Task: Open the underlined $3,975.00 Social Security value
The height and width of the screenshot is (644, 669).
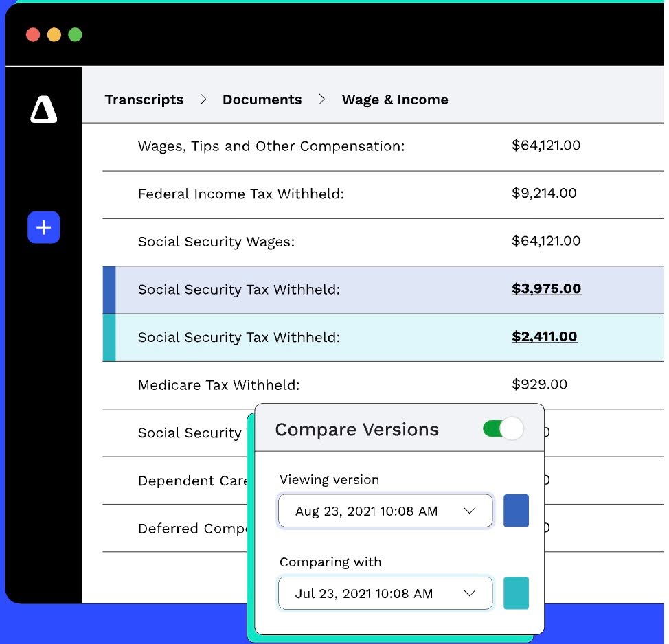Action: [x=545, y=288]
